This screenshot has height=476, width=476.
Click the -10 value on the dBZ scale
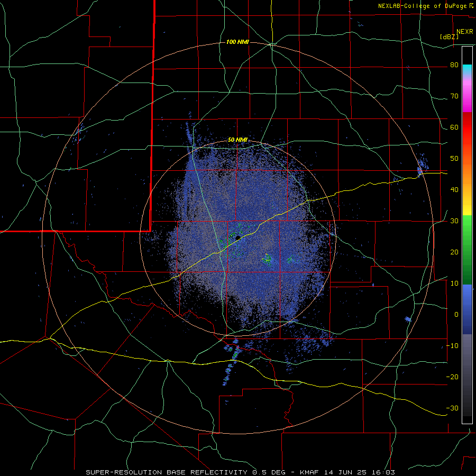click(x=452, y=345)
